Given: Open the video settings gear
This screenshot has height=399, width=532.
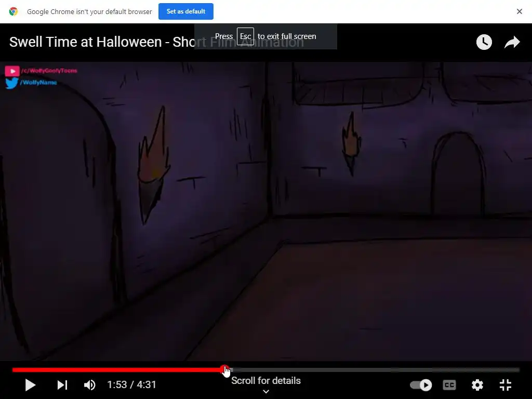Looking at the screenshot, I should click(477, 385).
